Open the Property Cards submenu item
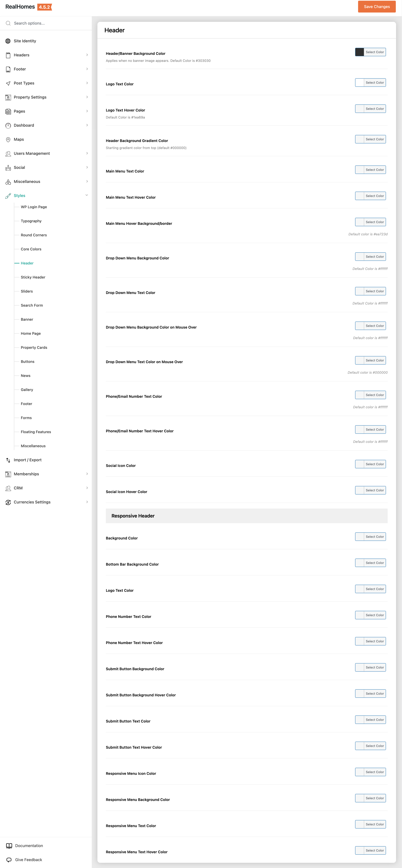The height and width of the screenshot is (868, 402). click(x=34, y=348)
